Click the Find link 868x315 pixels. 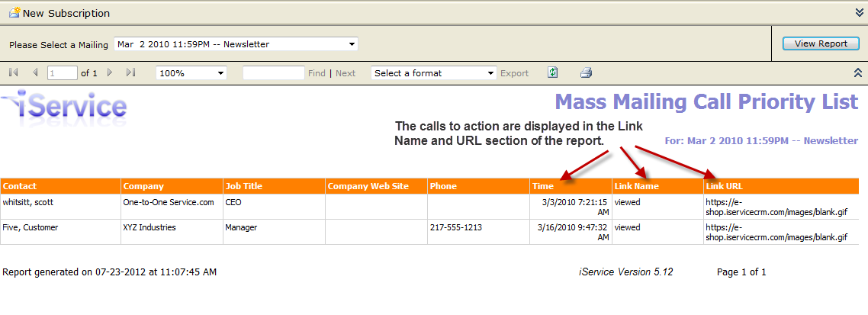(x=317, y=73)
